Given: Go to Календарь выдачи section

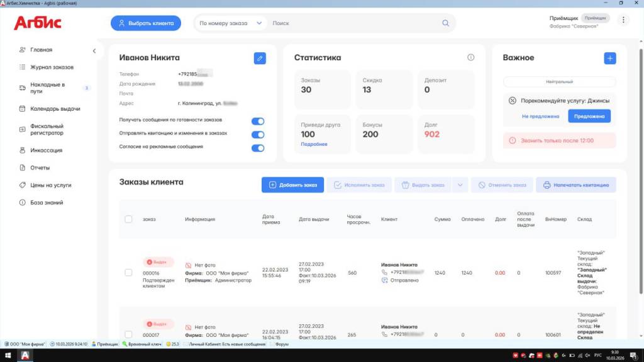Looking at the screenshot, I should coord(55,109).
